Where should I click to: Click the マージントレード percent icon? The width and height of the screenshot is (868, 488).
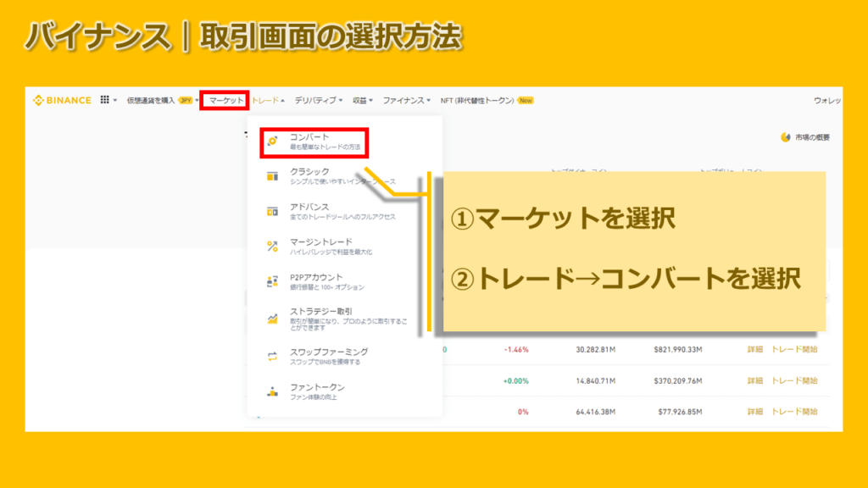(x=272, y=247)
